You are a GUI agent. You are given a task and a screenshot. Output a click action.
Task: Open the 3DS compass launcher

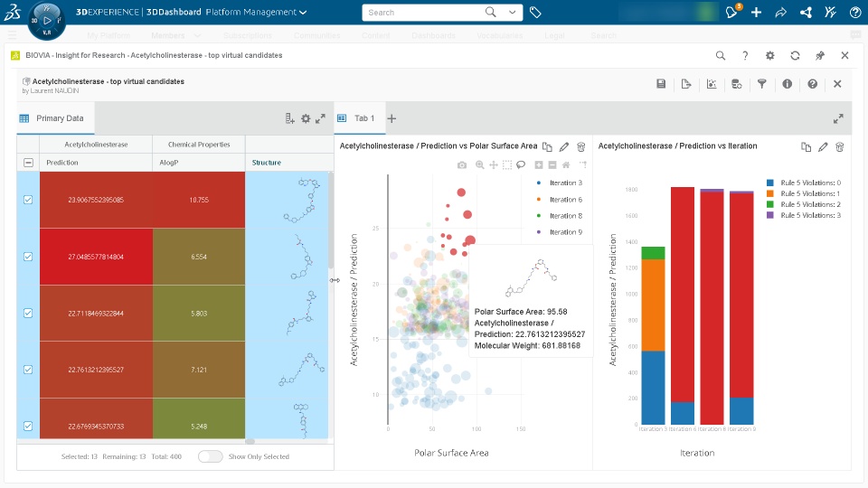point(46,21)
